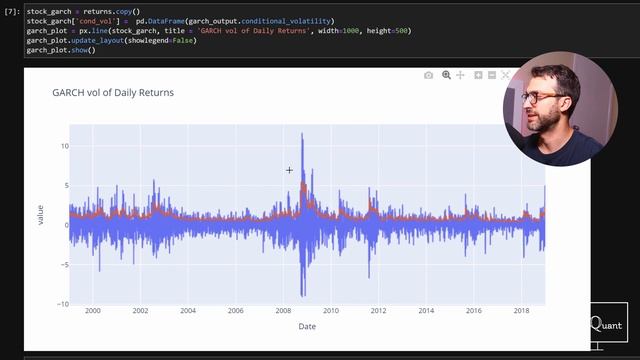Click x-axis tick label 2014
The image size is (640, 360).
tap(426, 311)
